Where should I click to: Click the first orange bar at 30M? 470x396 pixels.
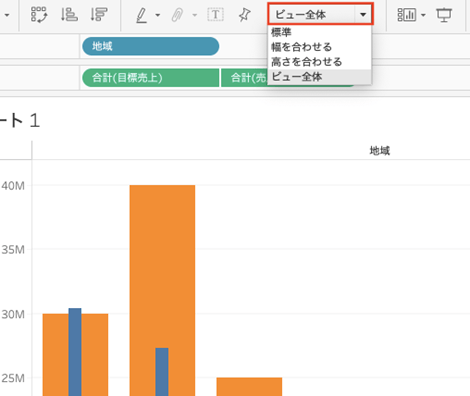coord(55,355)
